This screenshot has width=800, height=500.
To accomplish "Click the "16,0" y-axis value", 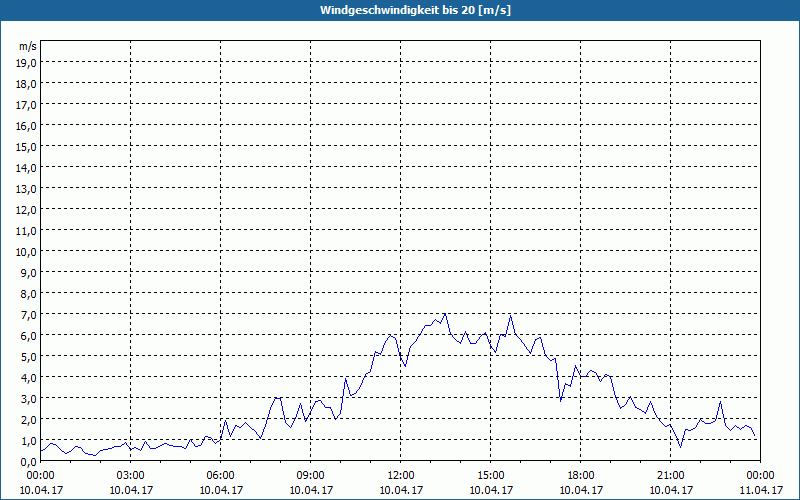I will (27, 126).
